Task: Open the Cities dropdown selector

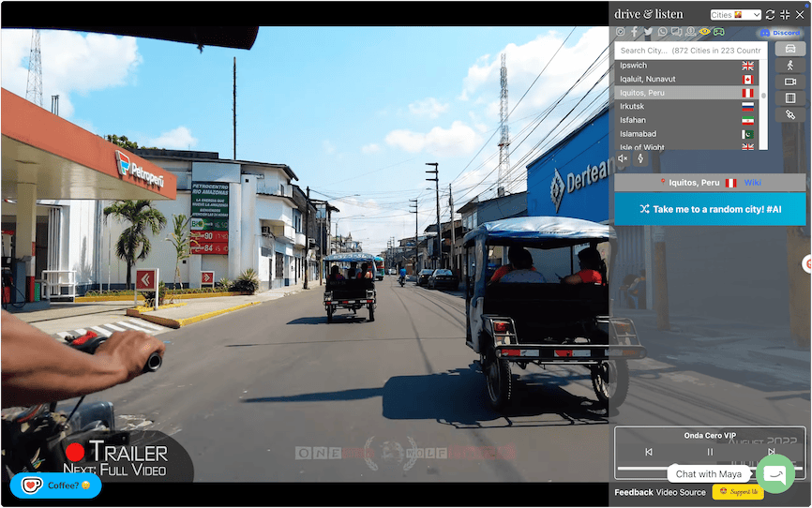Action: [735, 14]
